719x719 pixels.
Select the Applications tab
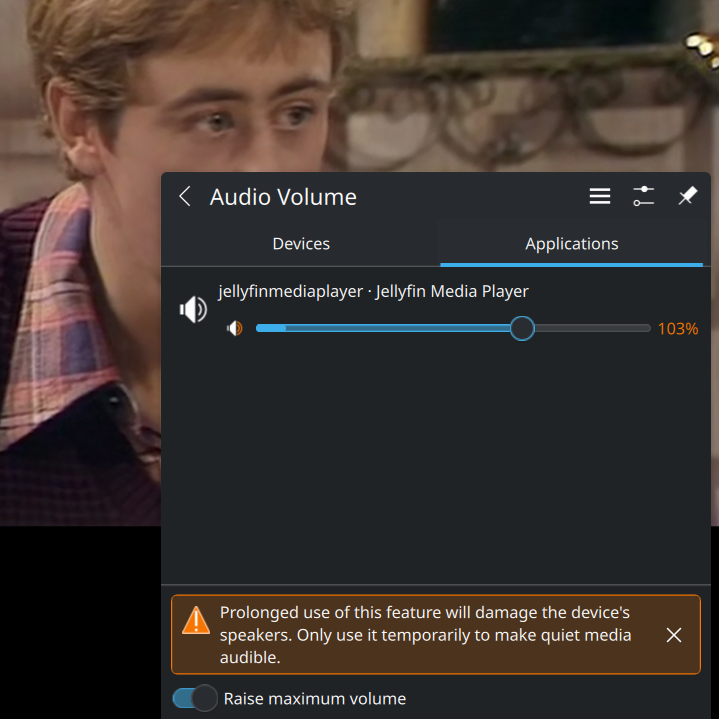pyautogui.click(x=571, y=244)
